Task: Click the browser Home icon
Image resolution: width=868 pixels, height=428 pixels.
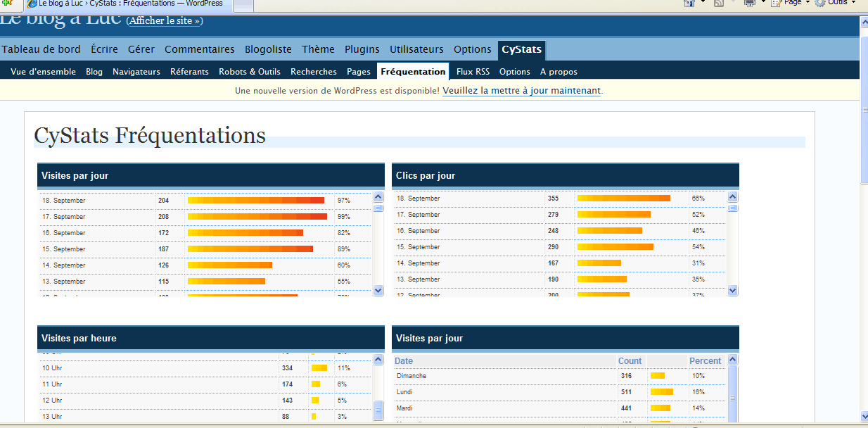Action: (689, 4)
